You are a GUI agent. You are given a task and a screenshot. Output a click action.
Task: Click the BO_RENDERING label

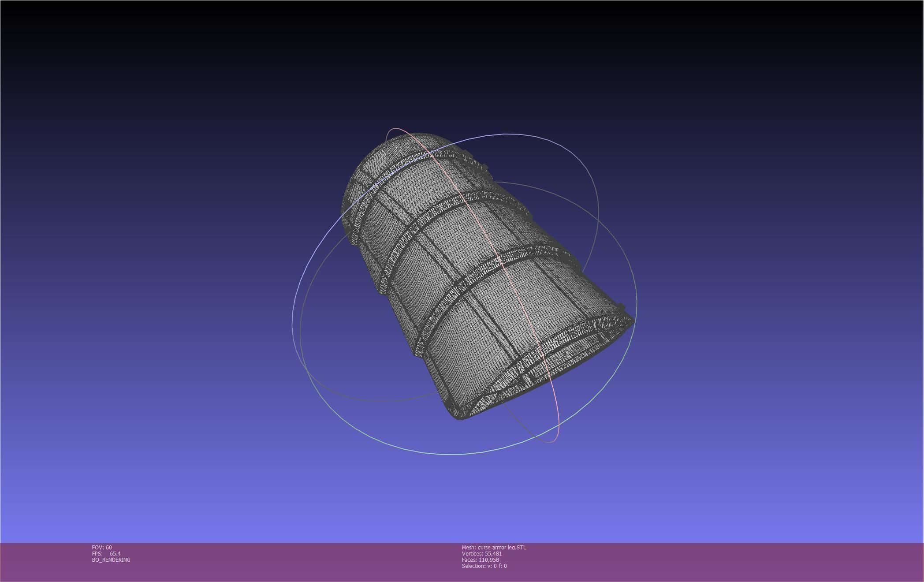[111, 560]
